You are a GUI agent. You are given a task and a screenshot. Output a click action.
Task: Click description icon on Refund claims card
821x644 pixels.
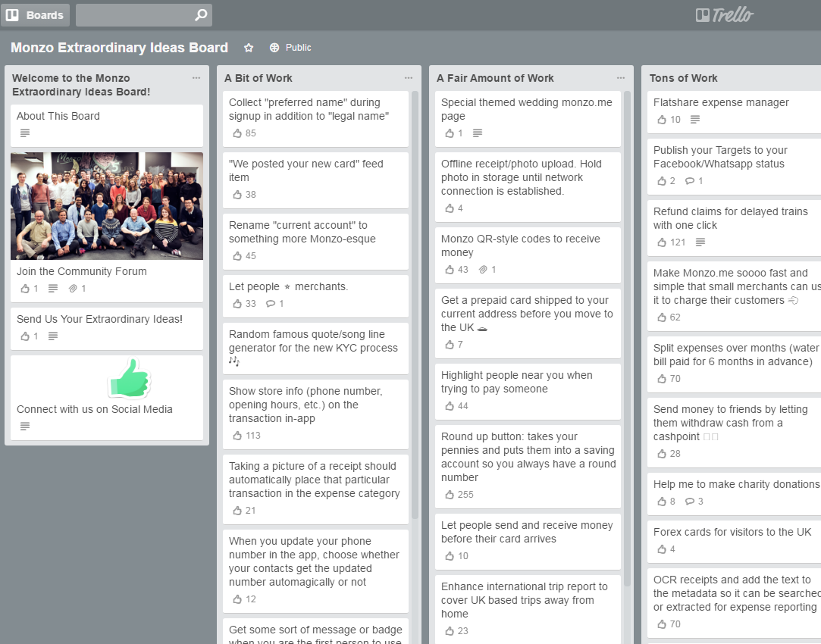point(700,242)
